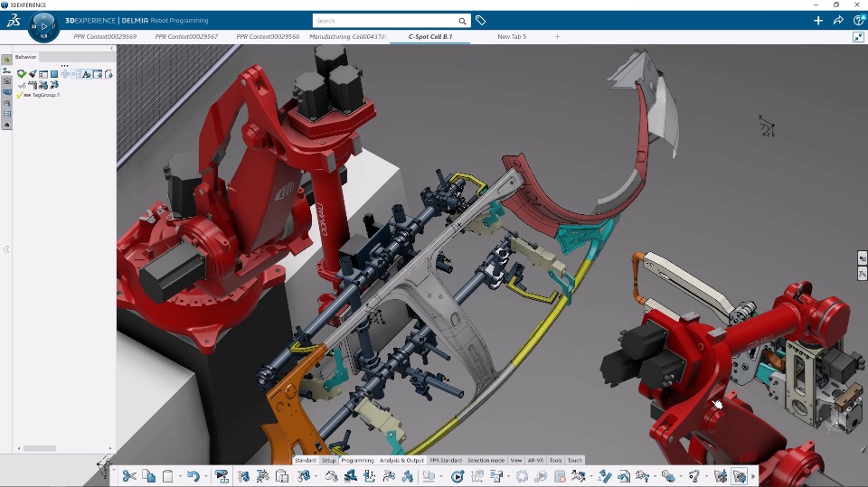This screenshot has width=868, height=487.
Task: Toggle the yellow checkmark next to TagGroup.1
Action: [x=19, y=95]
